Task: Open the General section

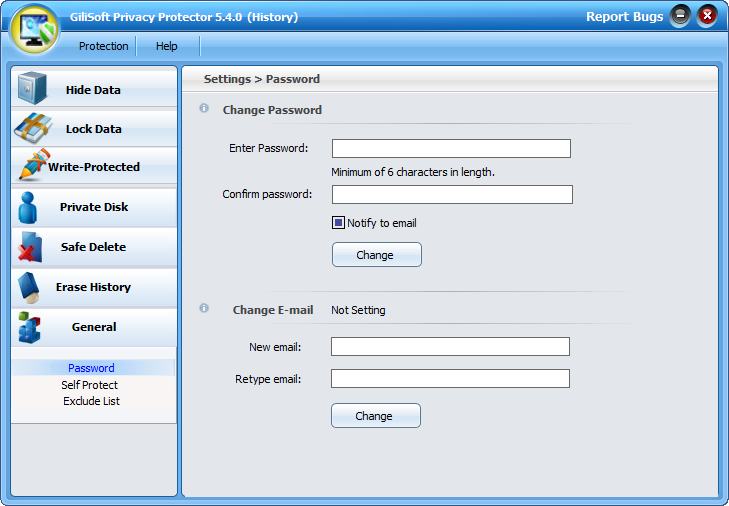Action: [x=94, y=327]
